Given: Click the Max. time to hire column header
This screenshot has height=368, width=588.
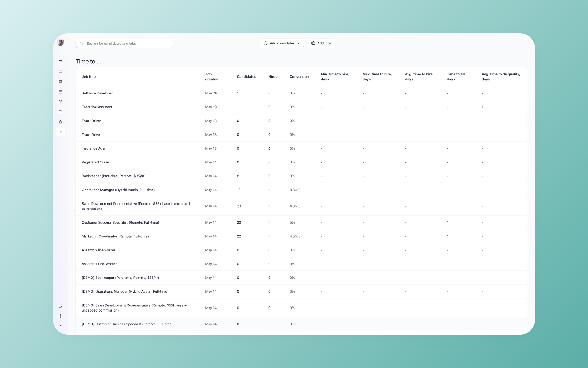Looking at the screenshot, I should point(377,77).
